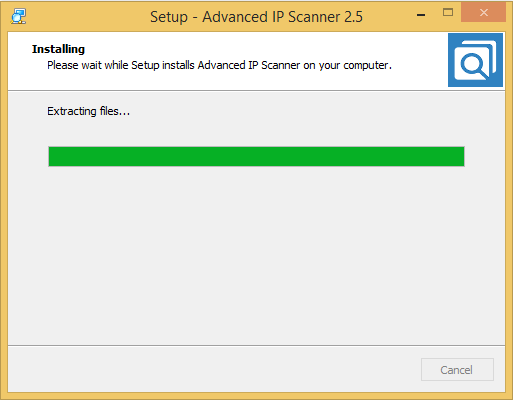The image size is (513, 400).
Task: Click the word 'Setup' in the title bar
Action: click(x=169, y=17)
